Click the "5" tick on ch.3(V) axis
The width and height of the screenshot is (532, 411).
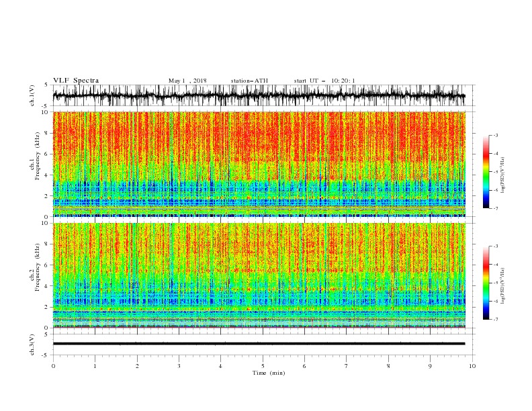(47, 334)
